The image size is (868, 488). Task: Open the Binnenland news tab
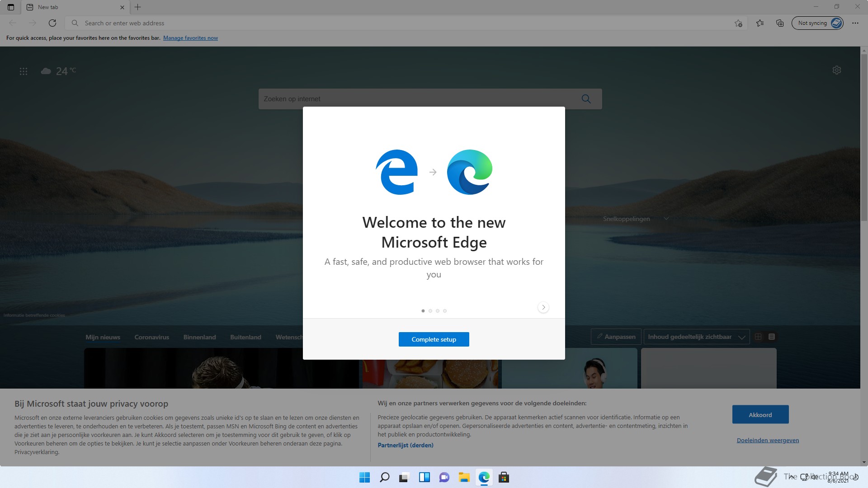(200, 337)
